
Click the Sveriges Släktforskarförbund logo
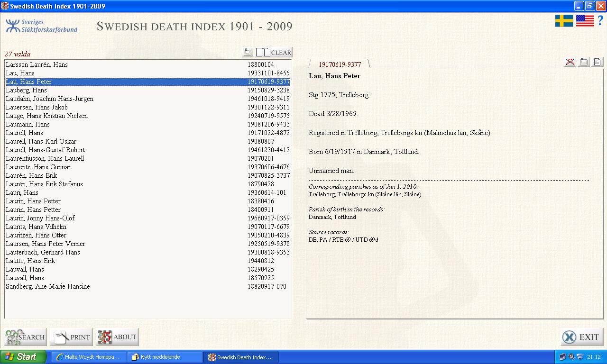tap(42, 26)
